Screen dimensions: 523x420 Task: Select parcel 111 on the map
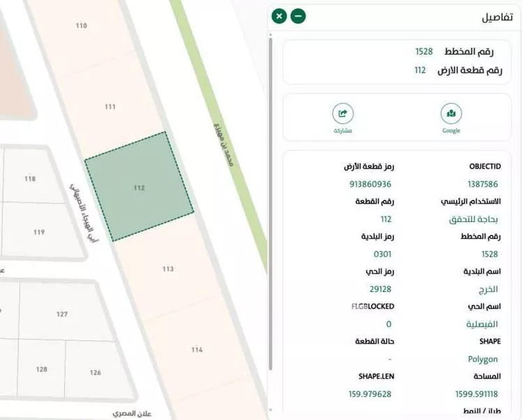(x=110, y=107)
